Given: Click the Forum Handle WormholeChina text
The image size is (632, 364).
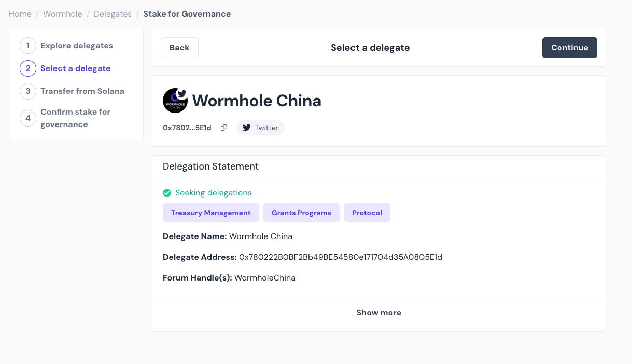Looking at the screenshot, I should click(265, 278).
